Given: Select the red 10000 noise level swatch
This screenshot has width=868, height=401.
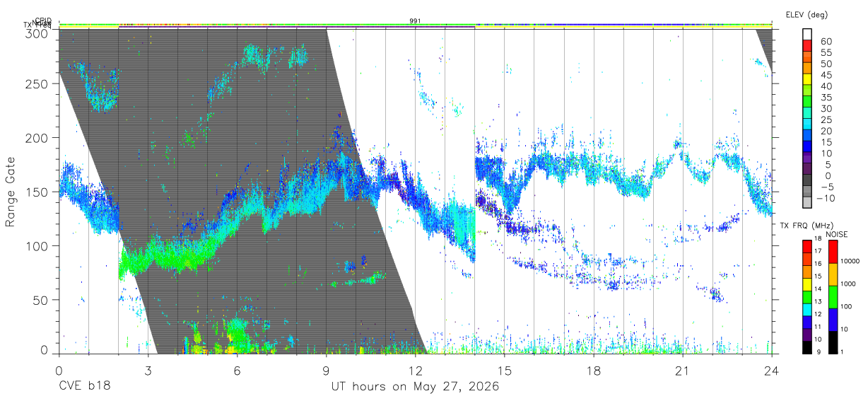Looking at the screenshot, I should pyautogui.click(x=833, y=252).
